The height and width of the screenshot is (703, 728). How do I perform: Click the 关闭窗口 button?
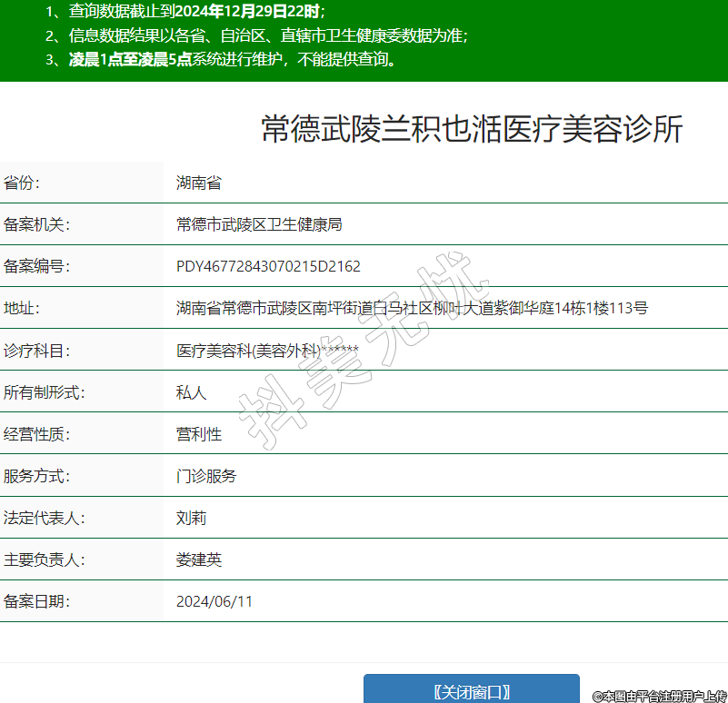pos(471,690)
